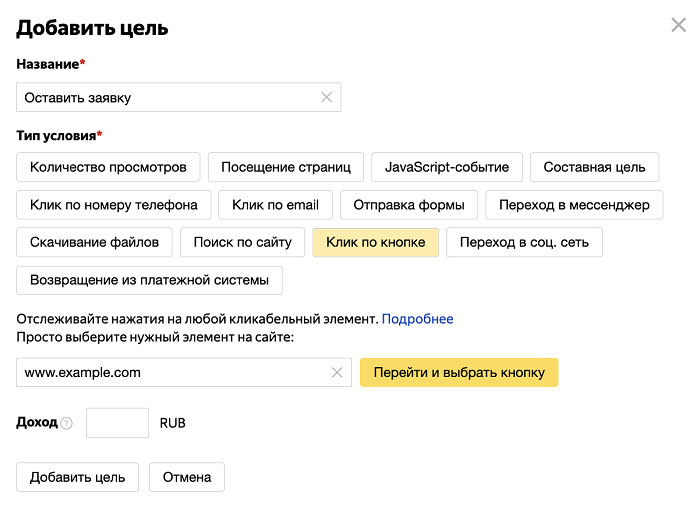Viewport: 700px width, 512px height.
Task: Choose JavaScript-событие condition type
Action: (x=447, y=167)
